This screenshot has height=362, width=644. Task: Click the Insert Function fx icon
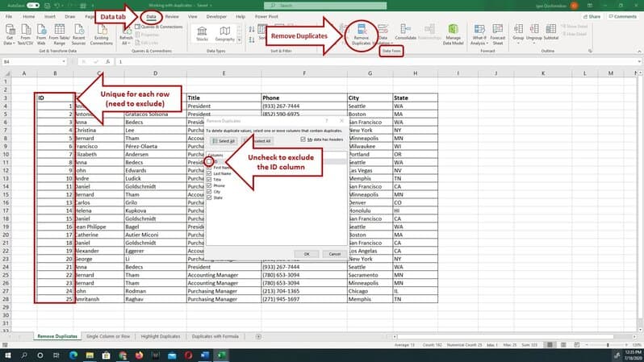tap(107, 61)
